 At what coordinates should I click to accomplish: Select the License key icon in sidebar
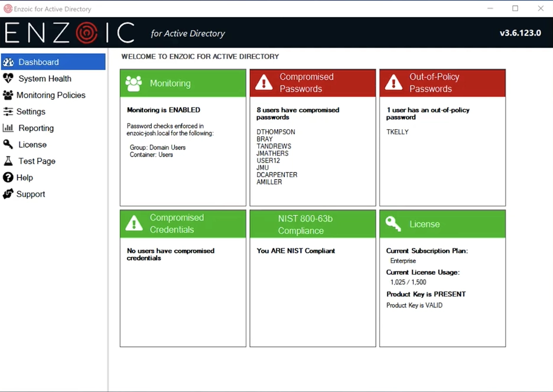[x=8, y=144]
